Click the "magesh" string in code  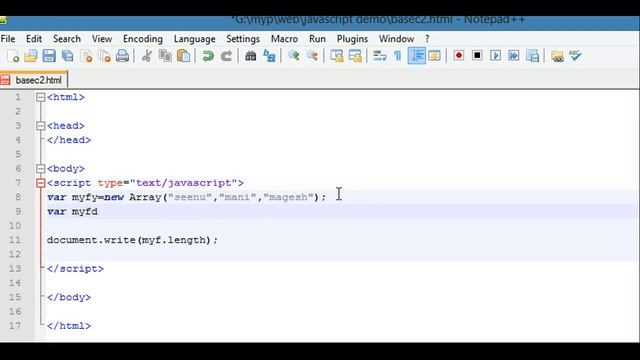(288, 197)
